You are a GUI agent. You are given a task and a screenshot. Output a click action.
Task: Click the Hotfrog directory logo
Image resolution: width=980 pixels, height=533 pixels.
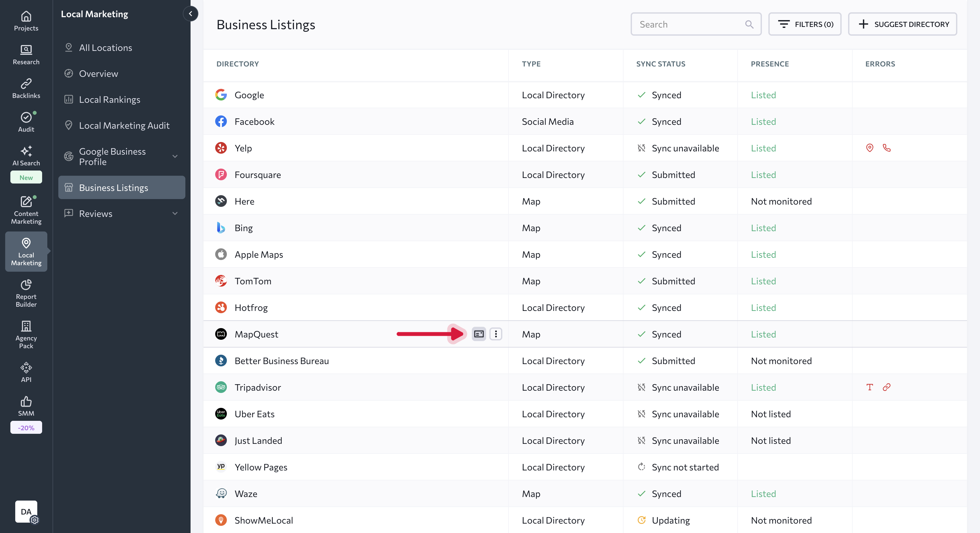point(221,307)
